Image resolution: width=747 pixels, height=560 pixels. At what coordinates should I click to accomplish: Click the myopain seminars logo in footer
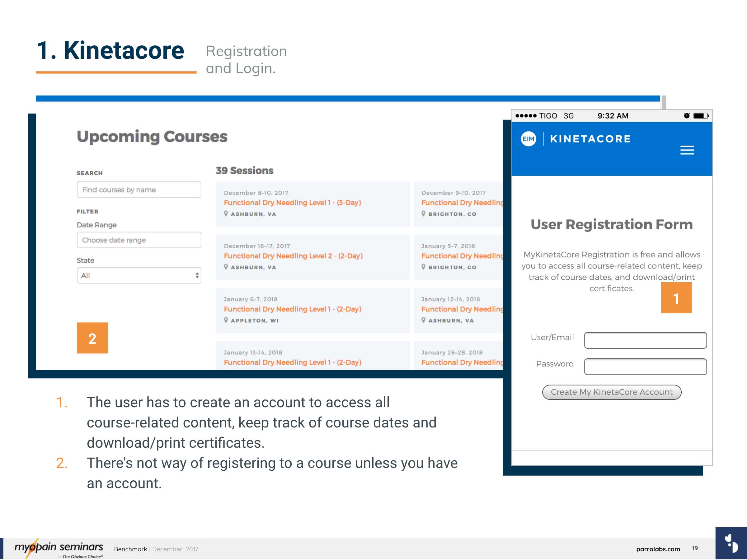pyautogui.click(x=59, y=548)
